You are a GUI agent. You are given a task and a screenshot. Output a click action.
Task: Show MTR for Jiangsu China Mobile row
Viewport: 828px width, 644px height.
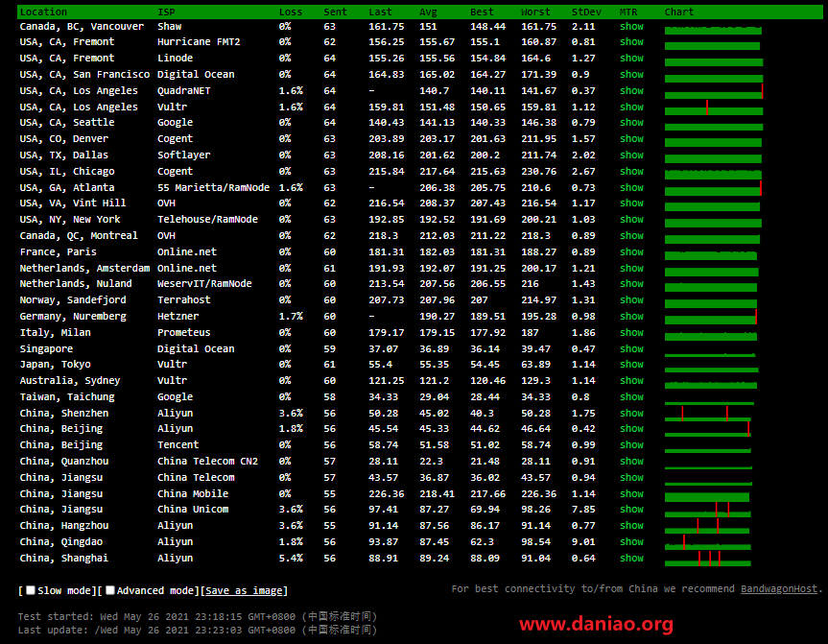pyautogui.click(x=631, y=494)
